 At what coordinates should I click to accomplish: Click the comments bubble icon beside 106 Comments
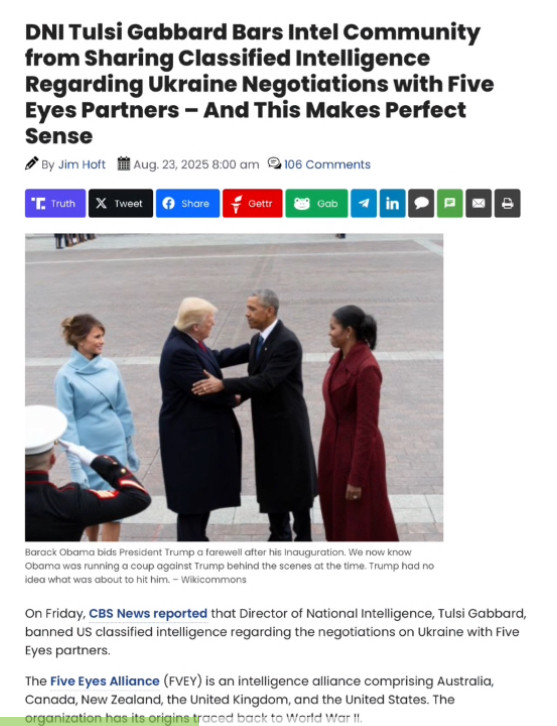(x=274, y=163)
